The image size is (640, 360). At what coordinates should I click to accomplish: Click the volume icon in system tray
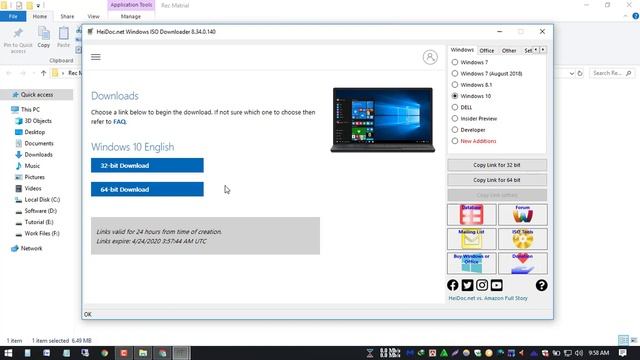[579, 353]
